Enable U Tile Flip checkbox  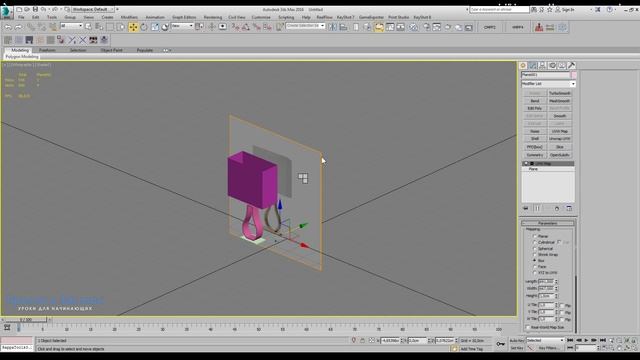(x=562, y=305)
